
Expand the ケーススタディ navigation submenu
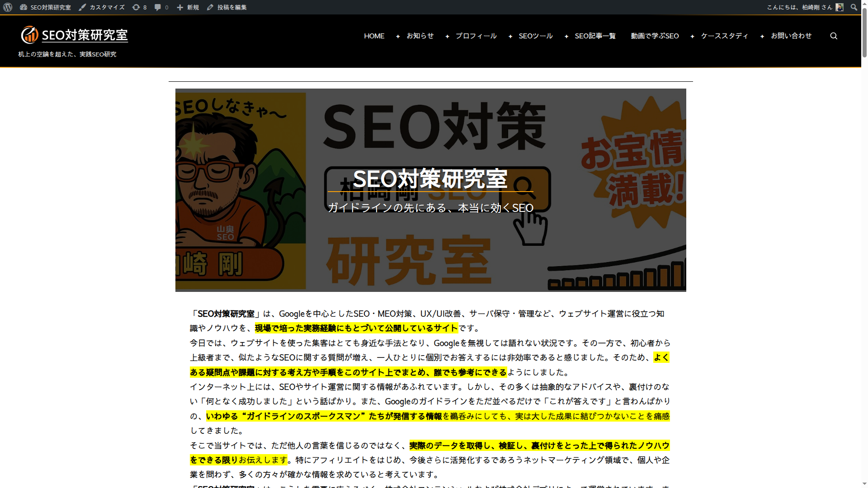(x=693, y=36)
